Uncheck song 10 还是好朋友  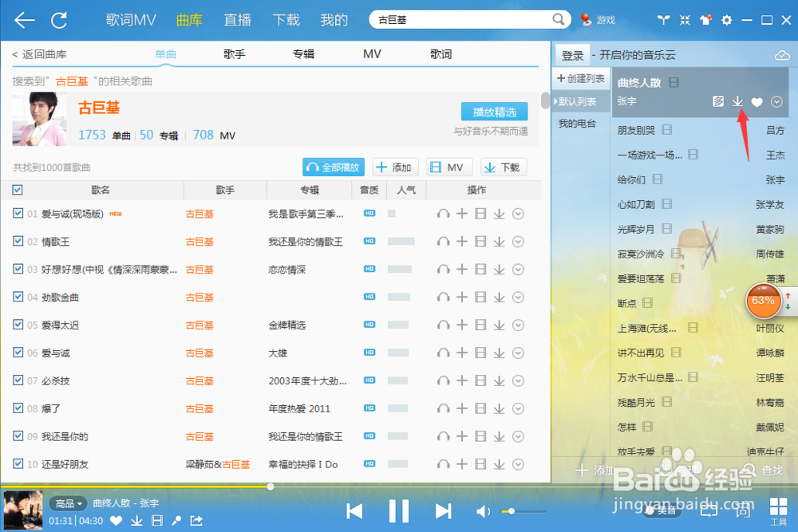(x=18, y=463)
